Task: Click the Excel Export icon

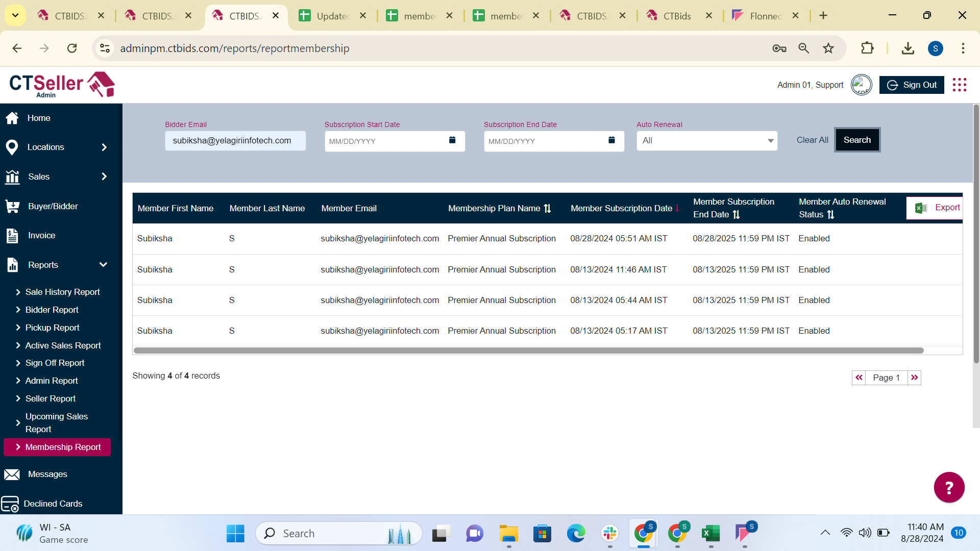Action: pos(921,208)
